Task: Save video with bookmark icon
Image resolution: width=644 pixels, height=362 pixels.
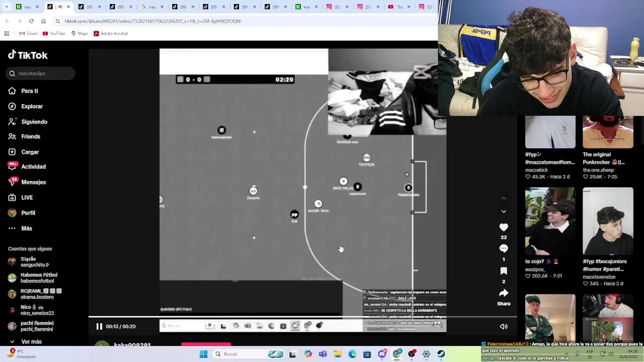Action: [504, 271]
